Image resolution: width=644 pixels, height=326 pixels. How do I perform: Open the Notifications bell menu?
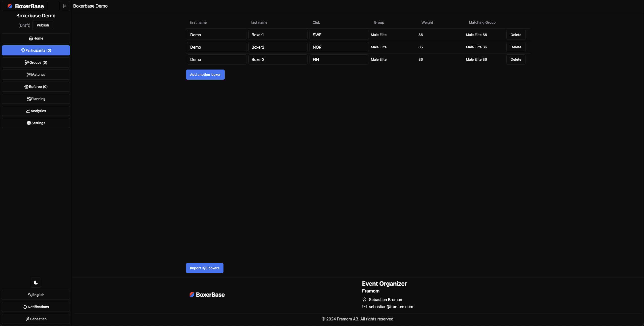click(36, 307)
